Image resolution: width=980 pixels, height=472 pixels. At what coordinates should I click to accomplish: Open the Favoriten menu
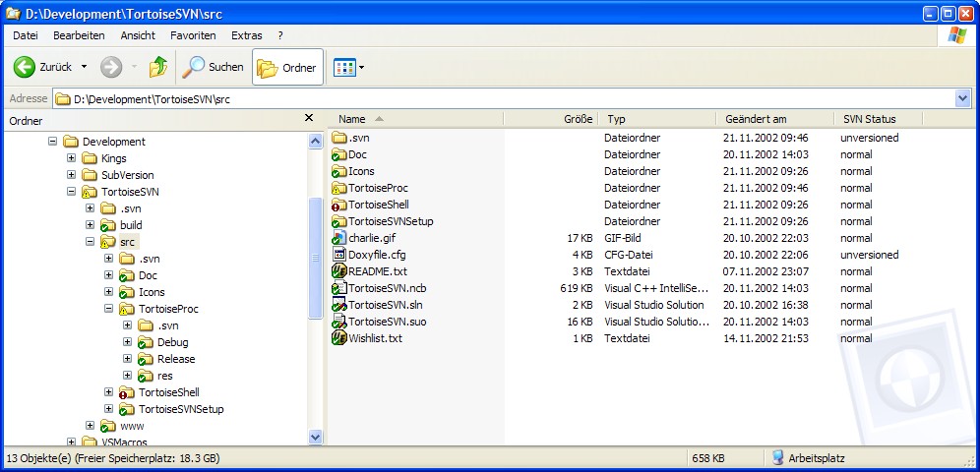tap(193, 35)
